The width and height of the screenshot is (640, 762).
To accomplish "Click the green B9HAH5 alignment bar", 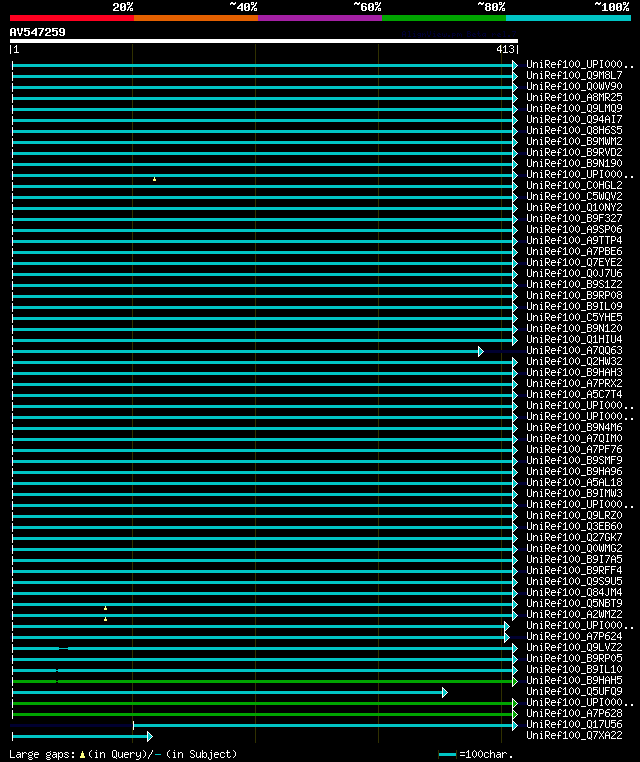I will (x=265, y=681).
